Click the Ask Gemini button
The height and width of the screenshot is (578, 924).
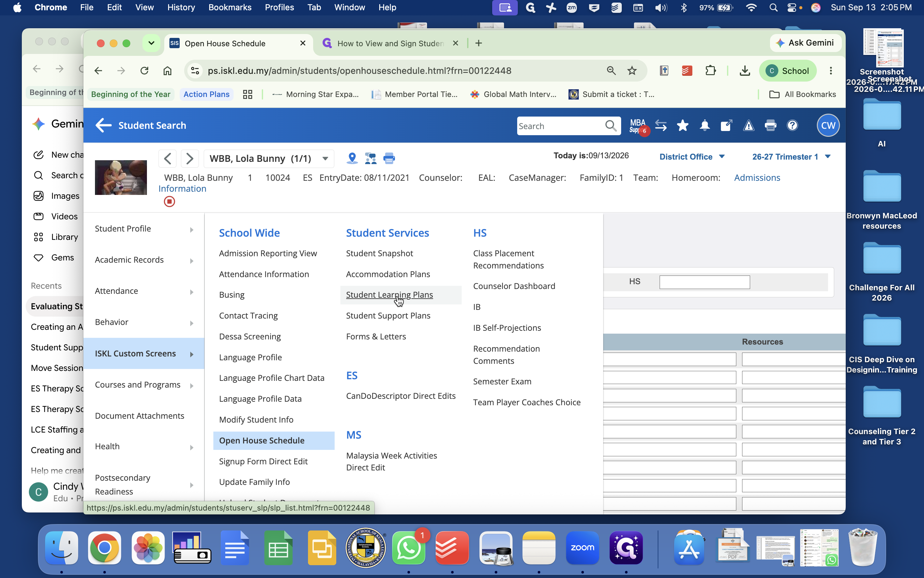click(806, 43)
